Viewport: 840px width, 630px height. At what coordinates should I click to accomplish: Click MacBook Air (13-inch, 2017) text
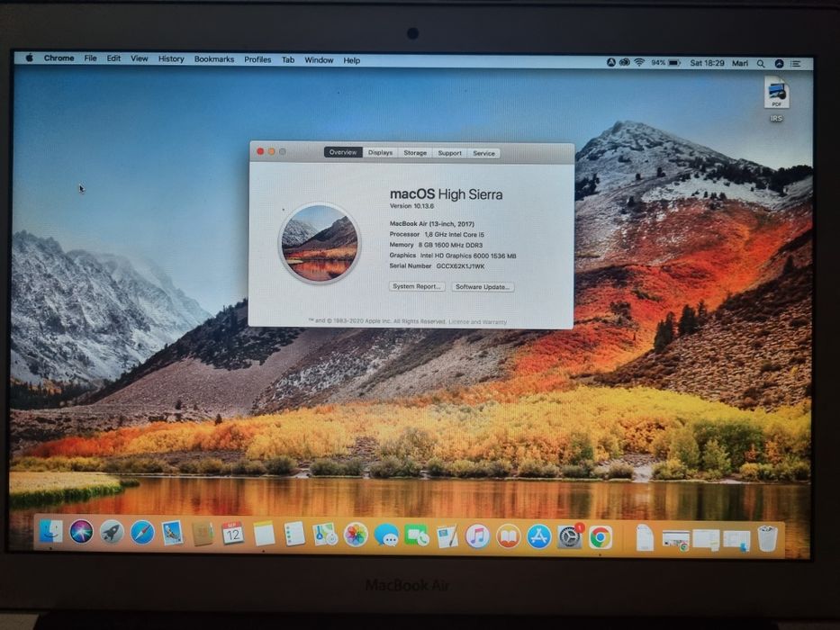click(432, 224)
